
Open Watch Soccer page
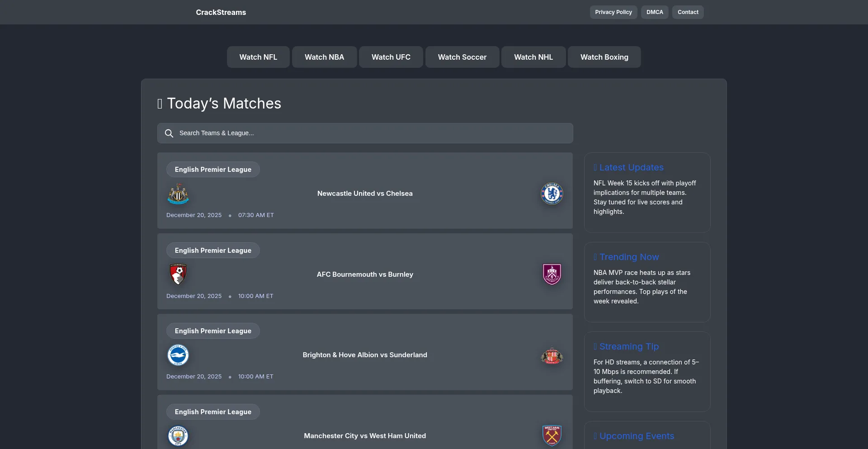[x=462, y=57]
